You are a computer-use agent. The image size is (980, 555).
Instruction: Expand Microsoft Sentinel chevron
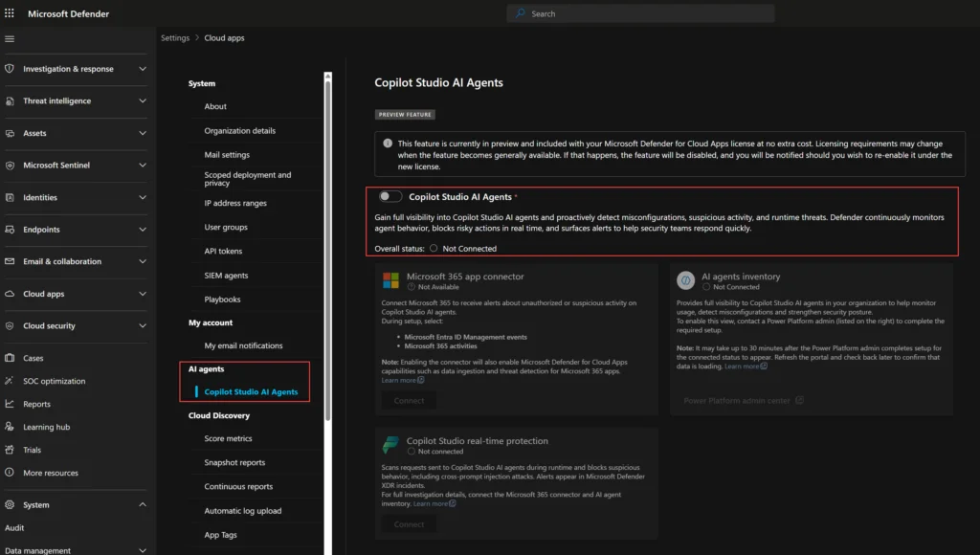143,165
